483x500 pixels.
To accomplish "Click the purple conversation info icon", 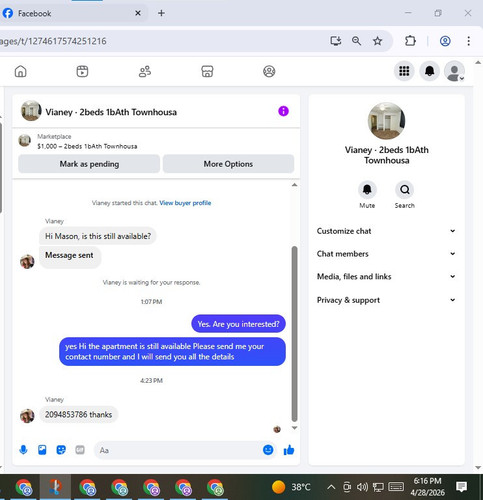I will click(283, 111).
